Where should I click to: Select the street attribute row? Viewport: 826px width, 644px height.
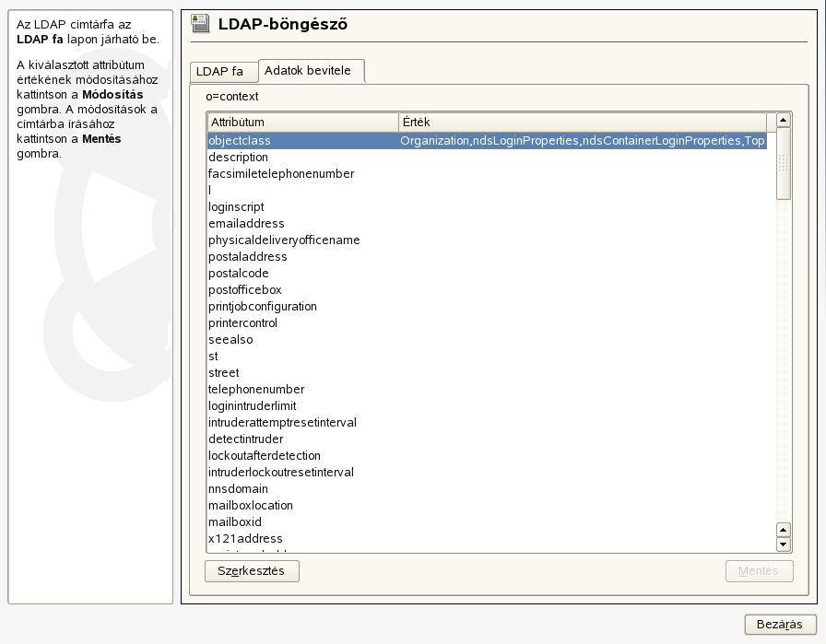point(487,373)
